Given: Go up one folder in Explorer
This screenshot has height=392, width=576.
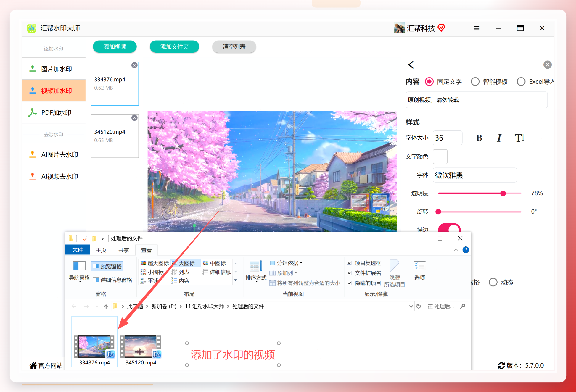Looking at the screenshot, I should pyautogui.click(x=106, y=306).
